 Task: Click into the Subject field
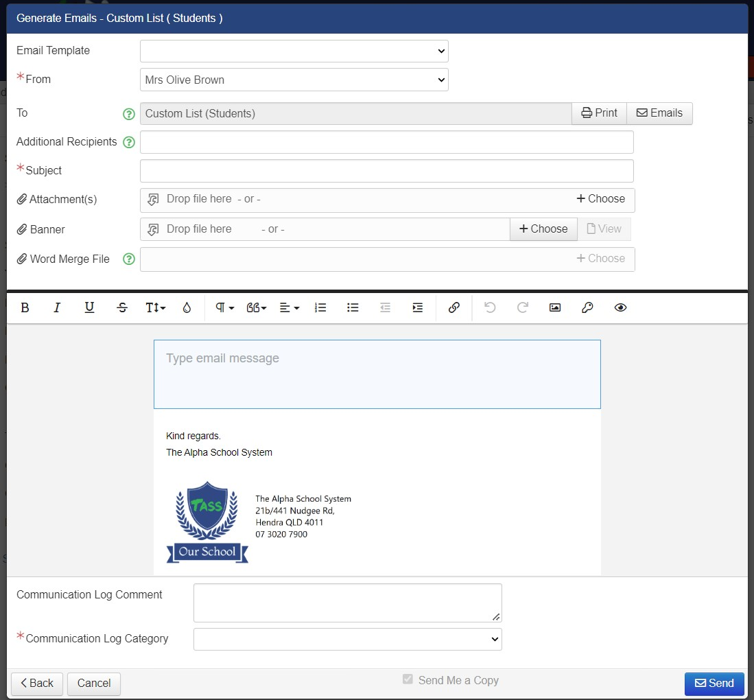[386, 171]
